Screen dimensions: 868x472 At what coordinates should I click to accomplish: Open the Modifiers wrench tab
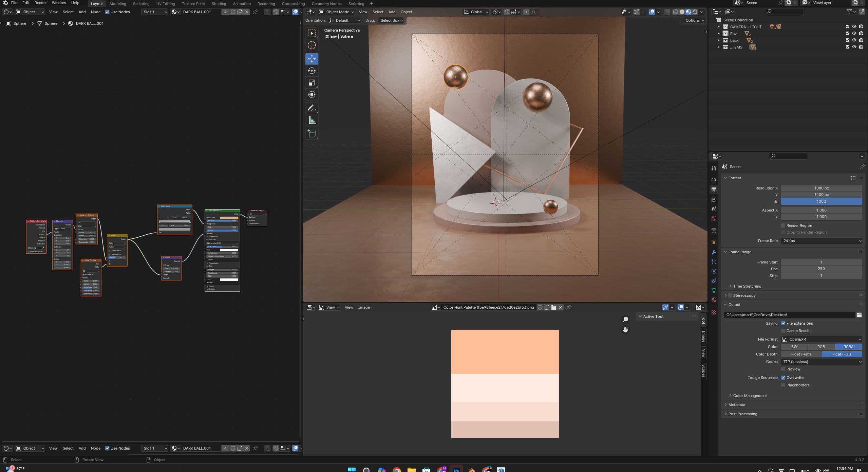(714, 252)
